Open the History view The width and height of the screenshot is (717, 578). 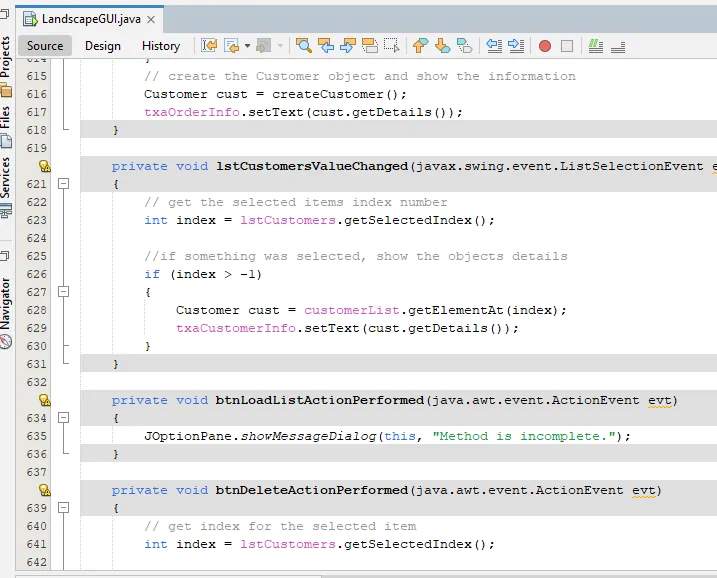[161, 46]
